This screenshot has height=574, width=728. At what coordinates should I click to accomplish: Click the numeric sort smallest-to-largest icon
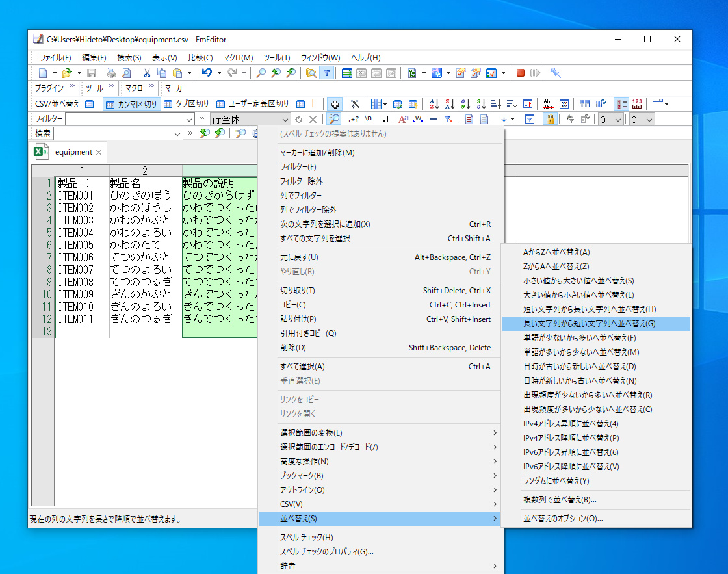click(465, 103)
